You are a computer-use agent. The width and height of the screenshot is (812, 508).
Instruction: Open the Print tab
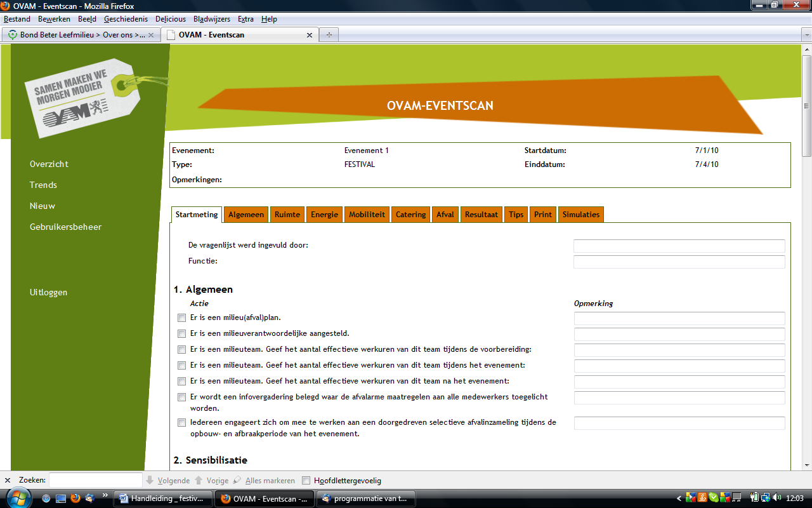543,215
